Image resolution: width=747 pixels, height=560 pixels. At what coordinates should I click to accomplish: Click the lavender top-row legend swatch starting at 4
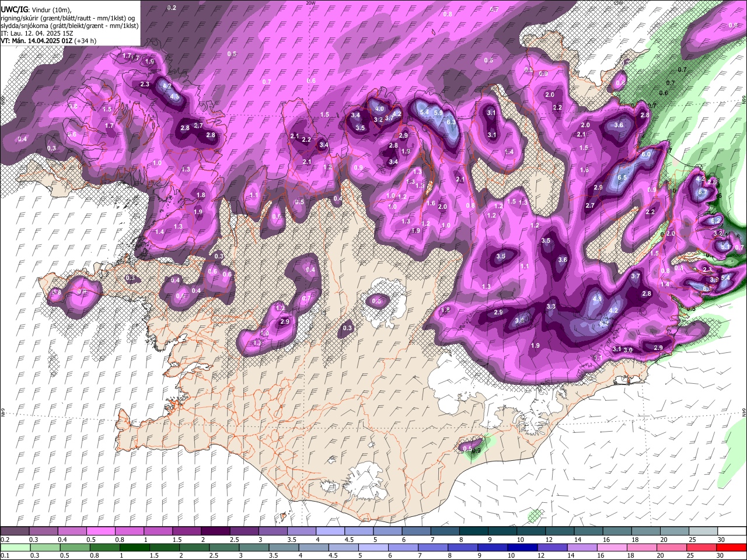330,531
